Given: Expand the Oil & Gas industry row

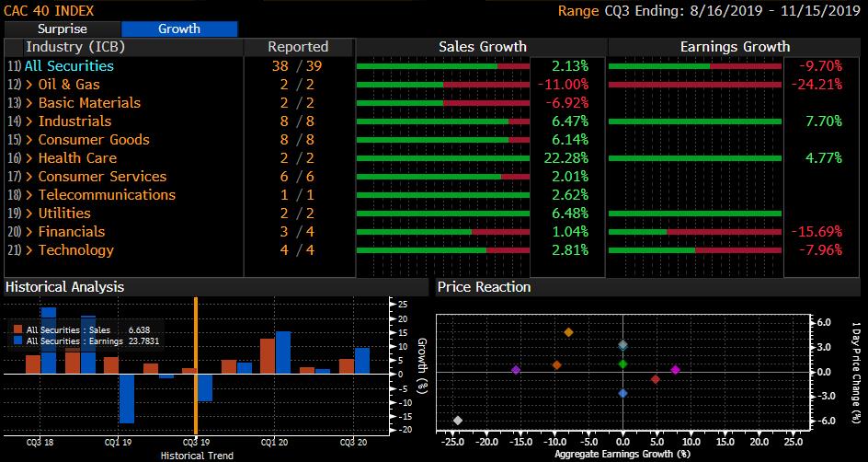Looking at the screenshot, I should (69, 85).
